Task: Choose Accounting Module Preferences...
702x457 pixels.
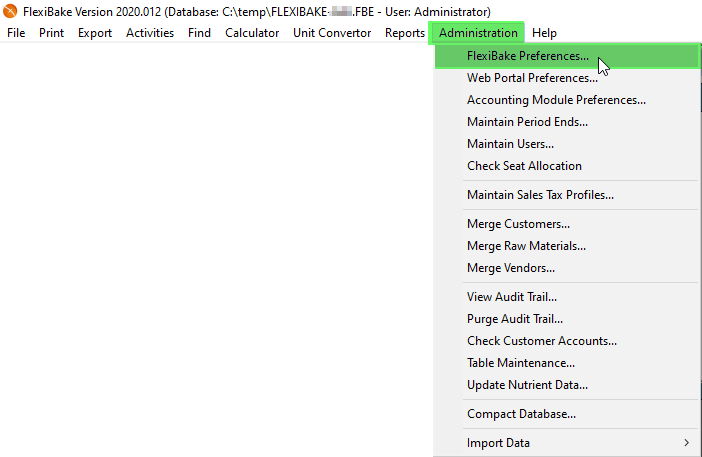Action: coord(567,100)
